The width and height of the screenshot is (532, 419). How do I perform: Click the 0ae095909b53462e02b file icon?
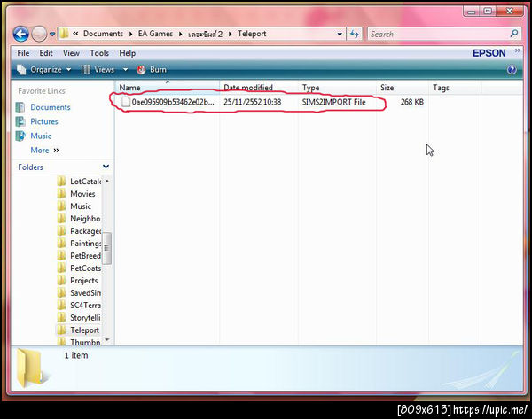click(126, 102)
